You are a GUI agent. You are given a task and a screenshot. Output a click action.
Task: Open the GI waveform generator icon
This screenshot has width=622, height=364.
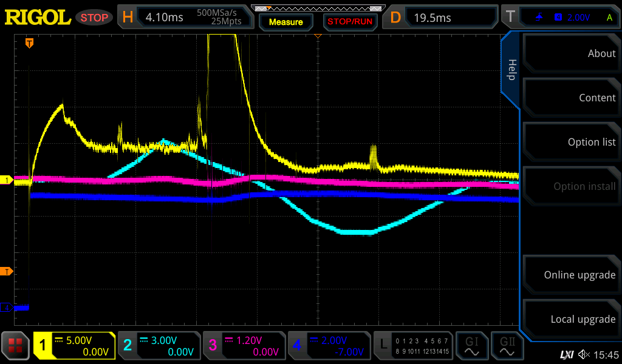(x=471, y=346)
